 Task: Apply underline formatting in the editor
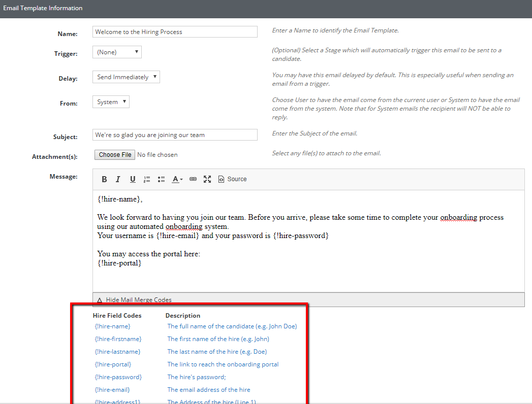tap(132, 179)
